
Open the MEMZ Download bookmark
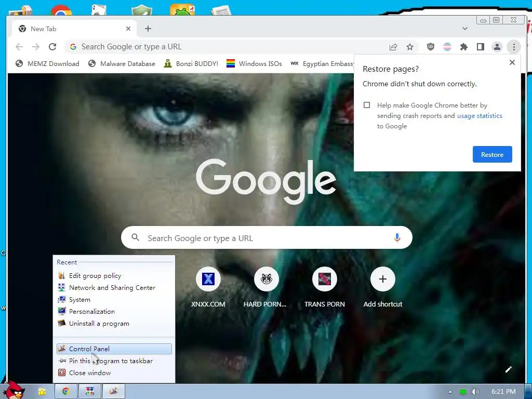click(47, 63)
